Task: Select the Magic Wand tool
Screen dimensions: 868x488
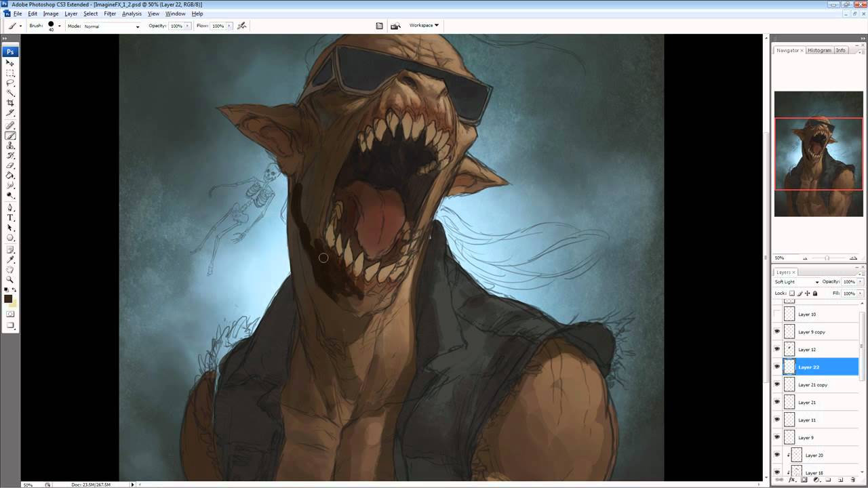Action: (x=10, y=93)
